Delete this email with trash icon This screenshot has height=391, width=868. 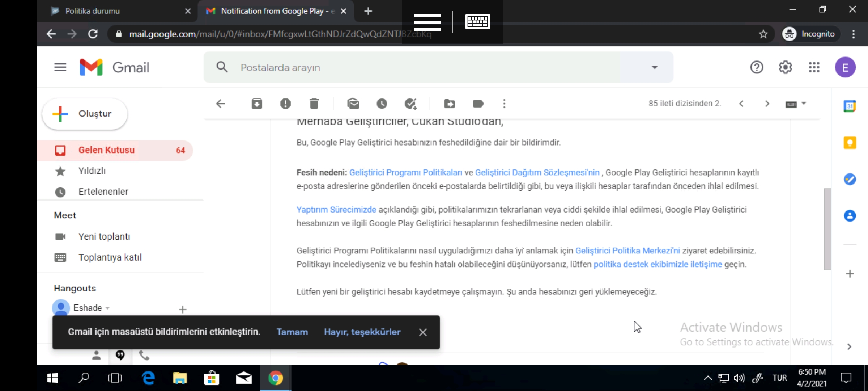314,104
